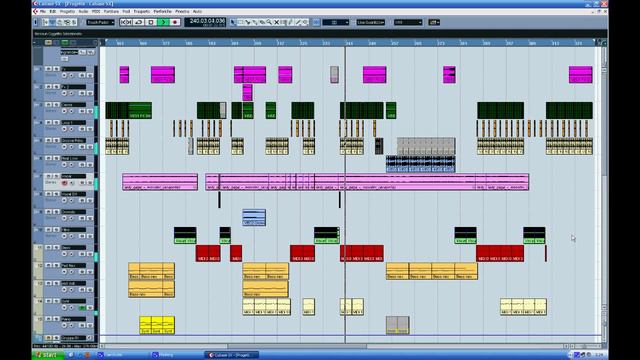Select the Draw pencil tool
Image resolution: width=640 pixels, height=360 pixels.
(x=290, y=22)
